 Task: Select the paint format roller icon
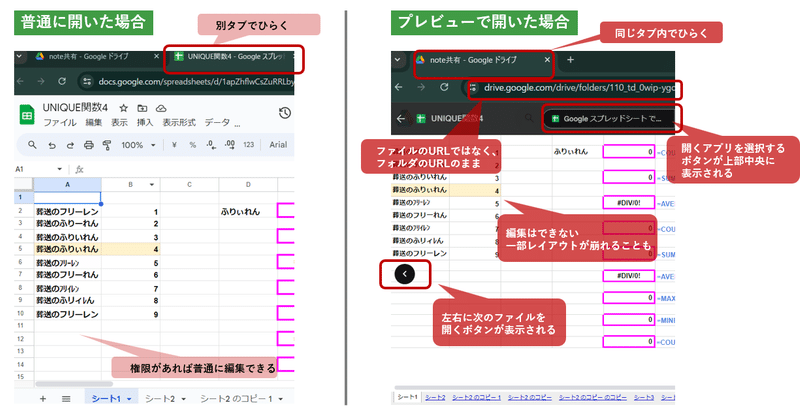(x=107, y=145)
